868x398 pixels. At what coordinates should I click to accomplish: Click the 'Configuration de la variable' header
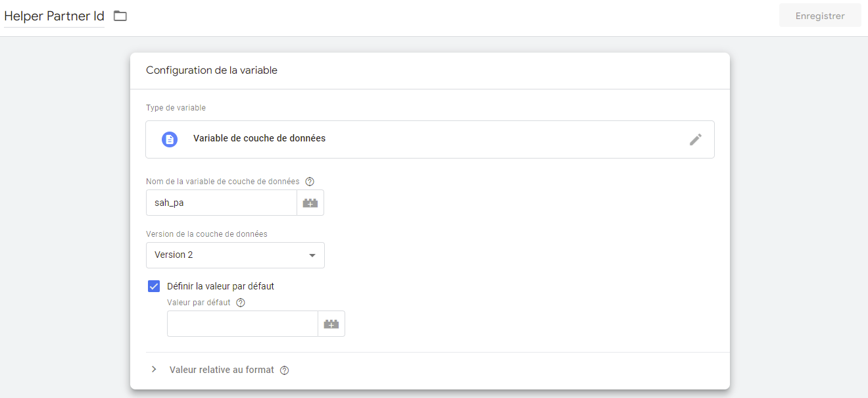pyautogui.click(x=212, y=70)
